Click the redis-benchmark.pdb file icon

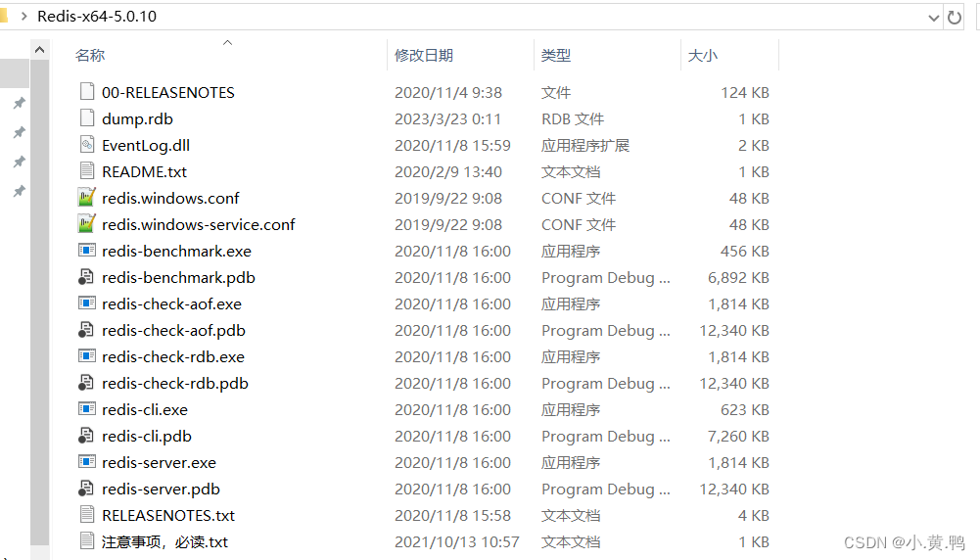[86, 277]
